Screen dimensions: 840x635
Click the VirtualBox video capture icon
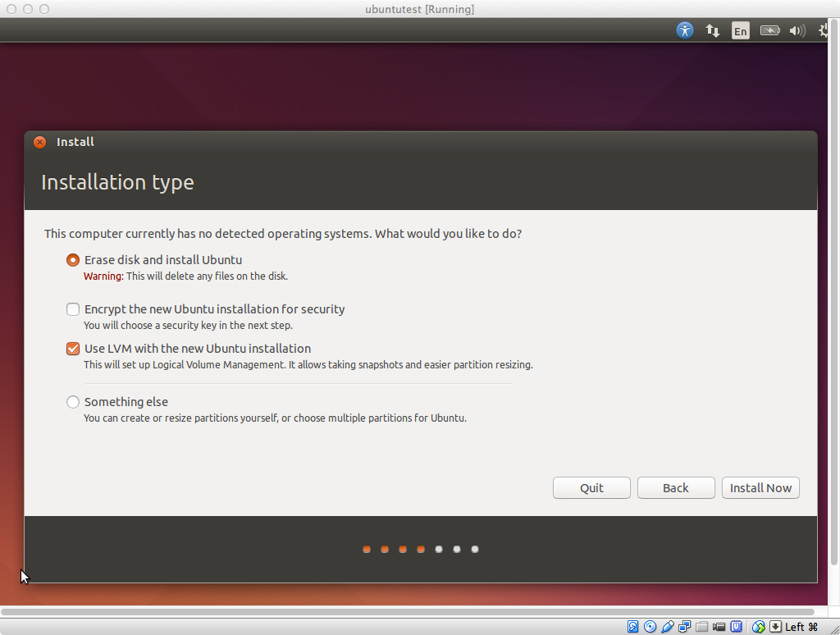point(719,627)
